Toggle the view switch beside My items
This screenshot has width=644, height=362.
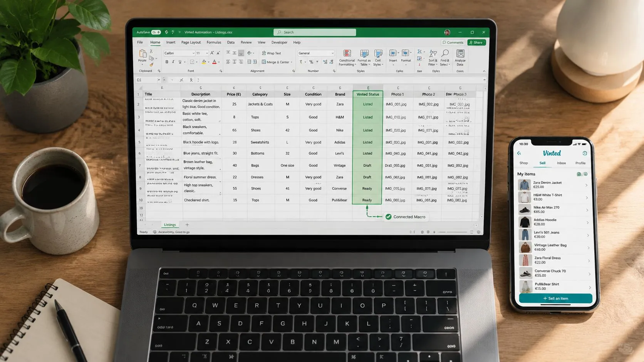click(582, 174)
